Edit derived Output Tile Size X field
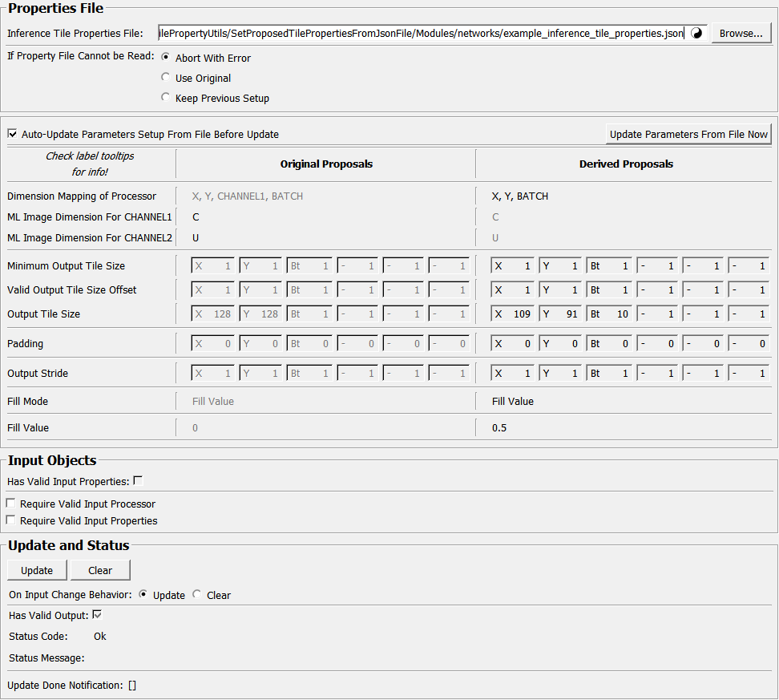The height and width of the screenshot is (700, 779). click(513, 314)
